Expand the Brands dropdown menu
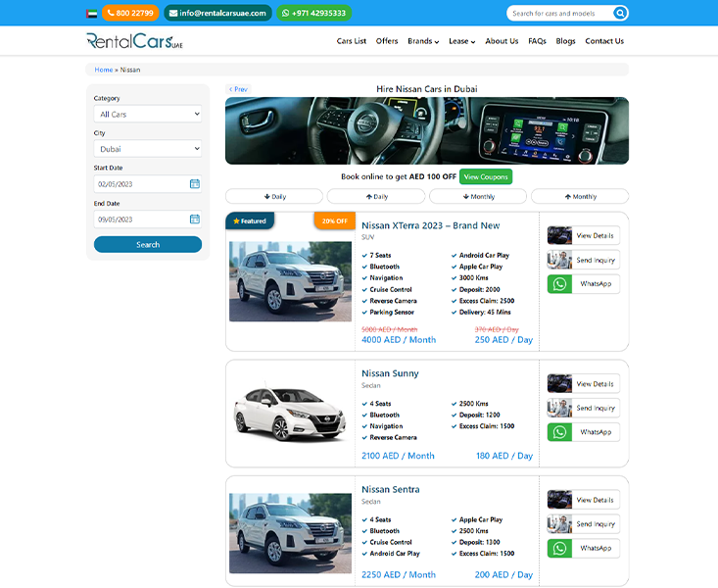This screenshot has width=718, height=588. click(x=423, y=41)
